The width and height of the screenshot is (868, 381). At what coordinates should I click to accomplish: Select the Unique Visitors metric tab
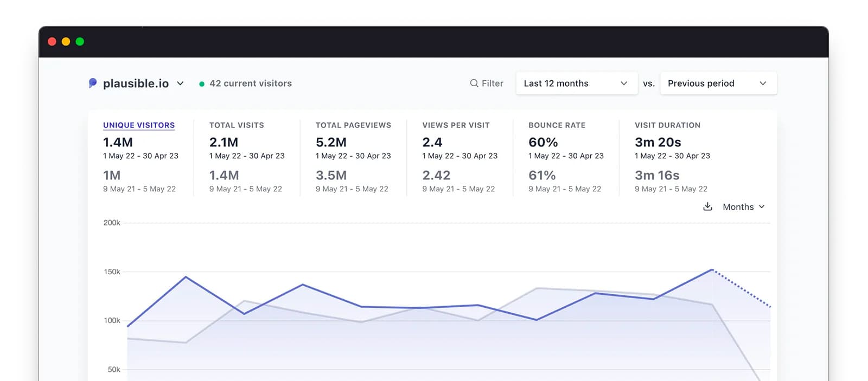point(139,125)
